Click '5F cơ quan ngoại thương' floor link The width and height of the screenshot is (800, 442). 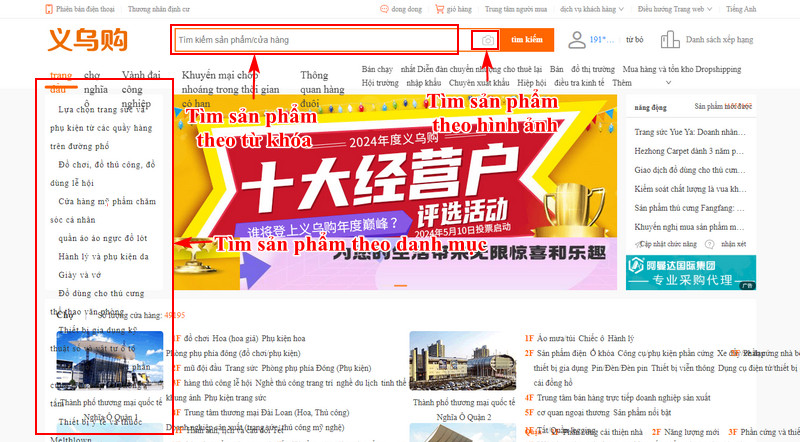(566, 412)
